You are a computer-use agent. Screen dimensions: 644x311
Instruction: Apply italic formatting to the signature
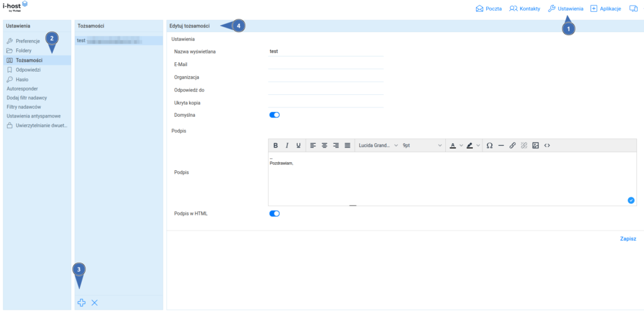pyautogui.click(x=287, y=145)
